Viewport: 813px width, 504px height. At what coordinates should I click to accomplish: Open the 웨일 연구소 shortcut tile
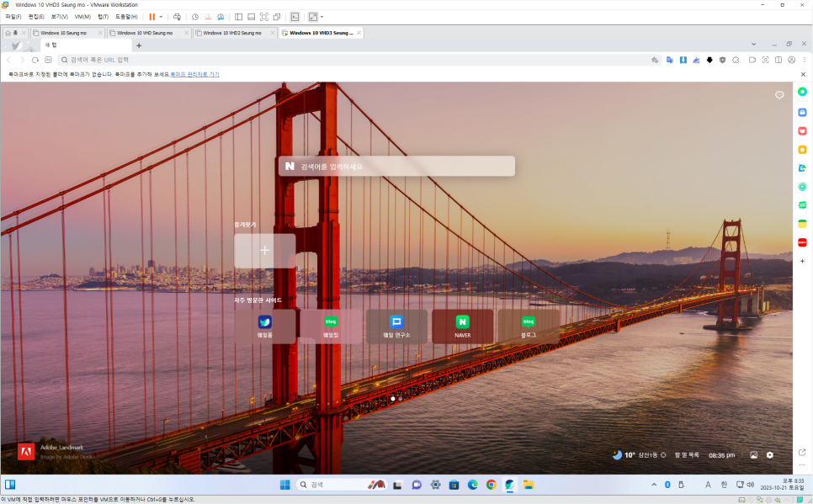[x=396, y=326]
